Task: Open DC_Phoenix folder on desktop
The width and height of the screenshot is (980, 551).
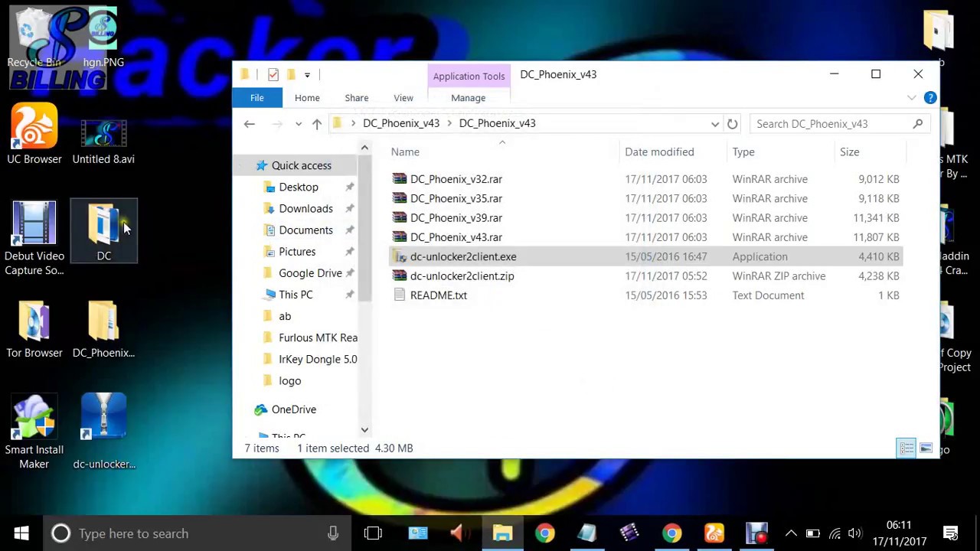Action: tap(103, 330)
